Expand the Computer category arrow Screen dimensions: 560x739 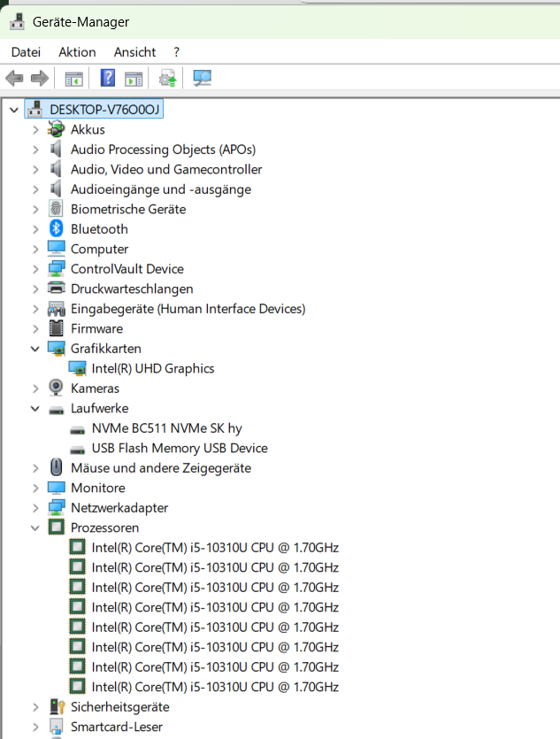pos(35,249)
